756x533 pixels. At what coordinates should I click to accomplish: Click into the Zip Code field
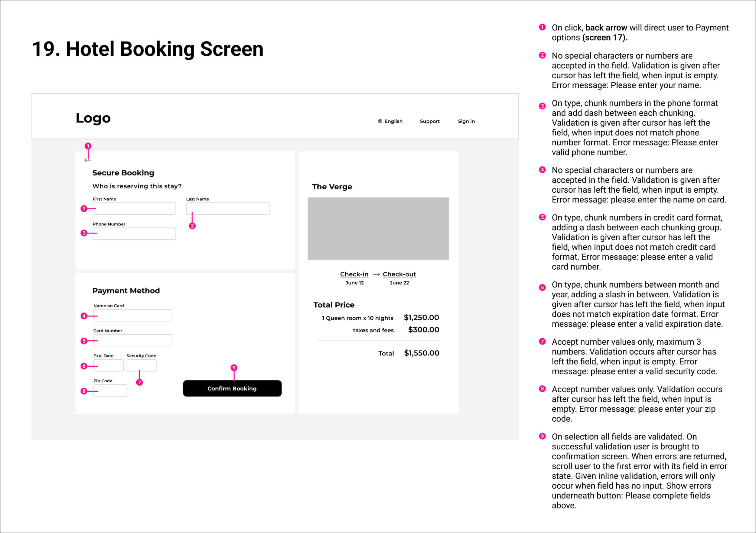(x=111, y=390)
